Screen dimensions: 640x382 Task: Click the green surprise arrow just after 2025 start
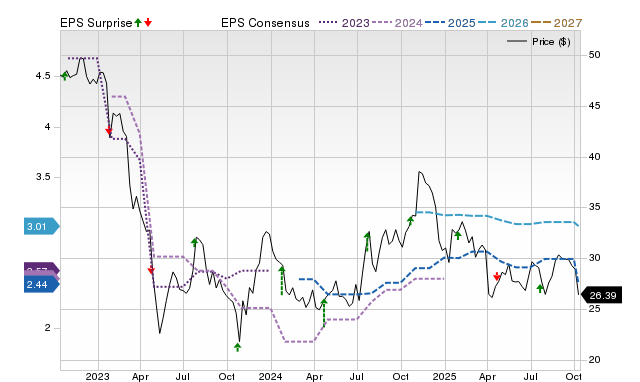point(458,235)
